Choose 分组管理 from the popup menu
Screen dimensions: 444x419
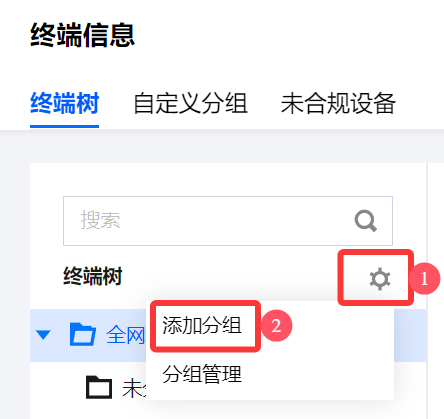pos(202,374)
